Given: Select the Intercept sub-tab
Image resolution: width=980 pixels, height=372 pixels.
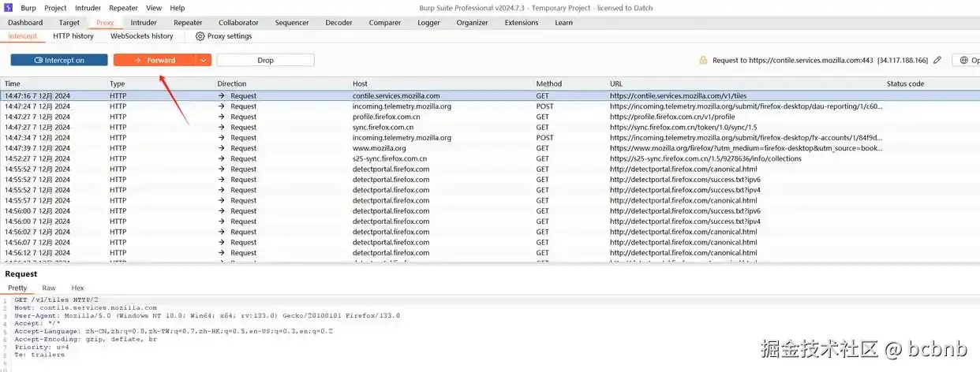Looking at the screenshot, I should click(23, 36).
